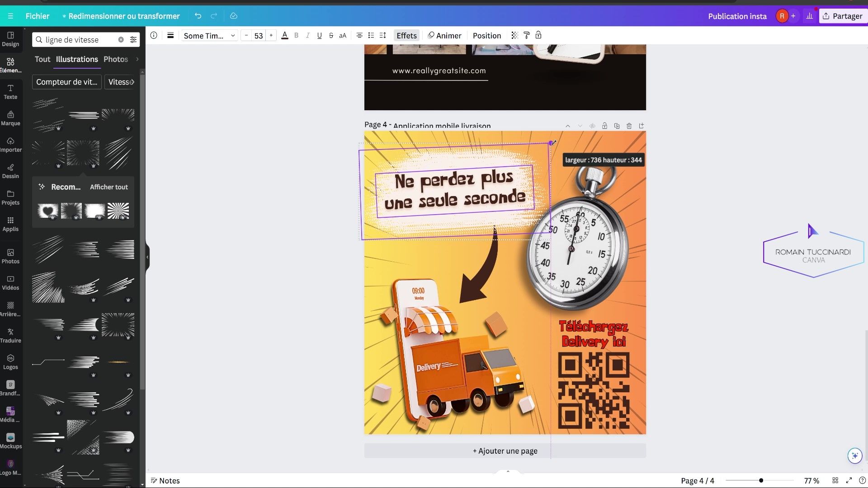Open text line style icon

point(170,35)
